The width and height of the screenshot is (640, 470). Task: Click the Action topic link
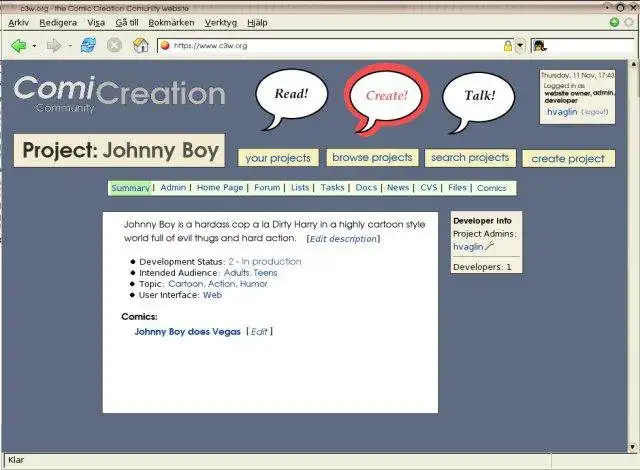click(222, 284)
